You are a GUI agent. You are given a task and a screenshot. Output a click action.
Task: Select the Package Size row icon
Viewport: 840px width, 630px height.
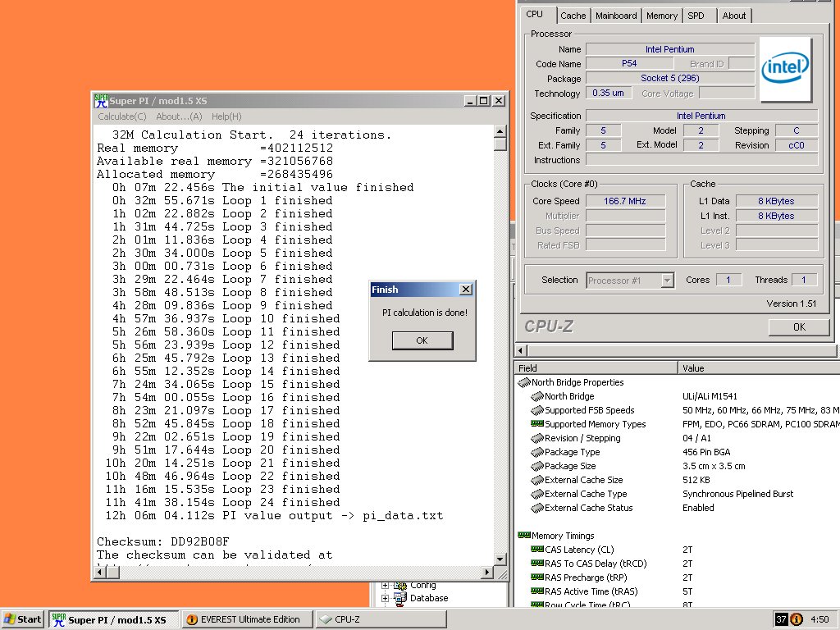(536, 466)
